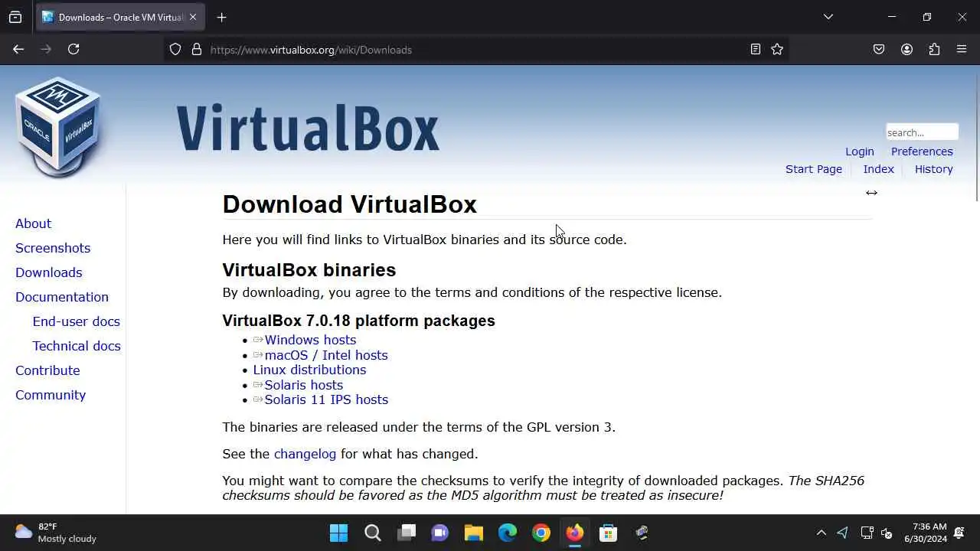Open the changelog link

click(305, 454)
